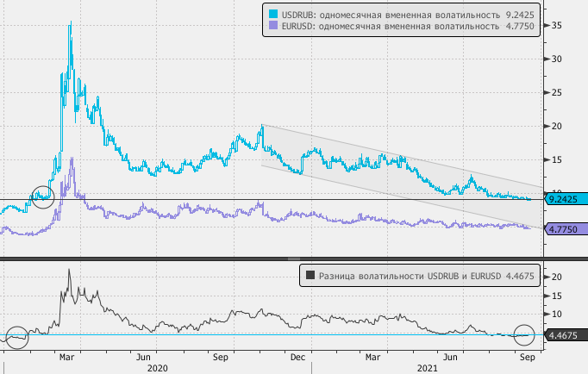Click the cyan 9.2425 axis value tag
588x374 pixels.
pyautogui.click(x=565, y=199)
